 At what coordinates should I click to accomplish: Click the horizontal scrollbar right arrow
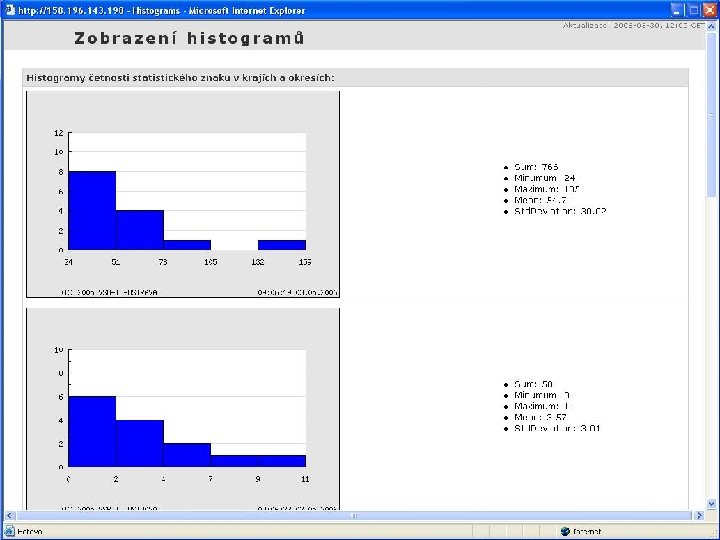click(699, 515)
